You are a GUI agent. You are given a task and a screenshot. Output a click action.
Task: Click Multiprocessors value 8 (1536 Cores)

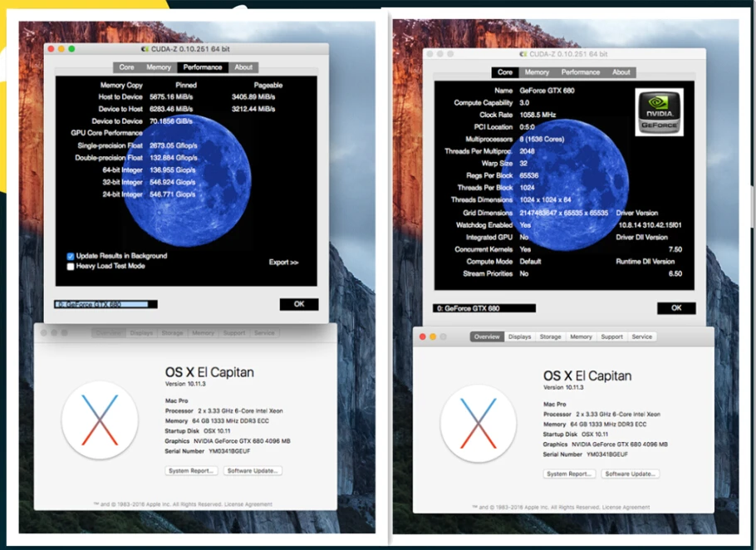[x=542, y=140]
